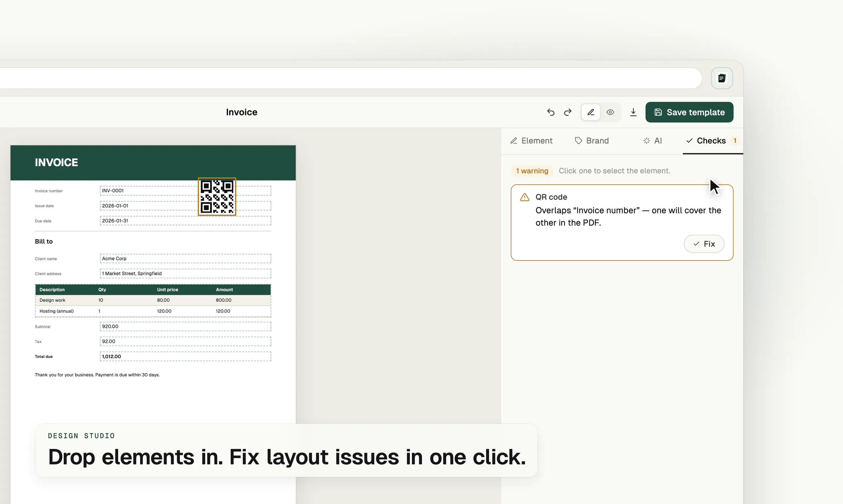The image size is (843, 504).
Task: Click the warning triangle icon on QR code card
Action: click(524, 197)
